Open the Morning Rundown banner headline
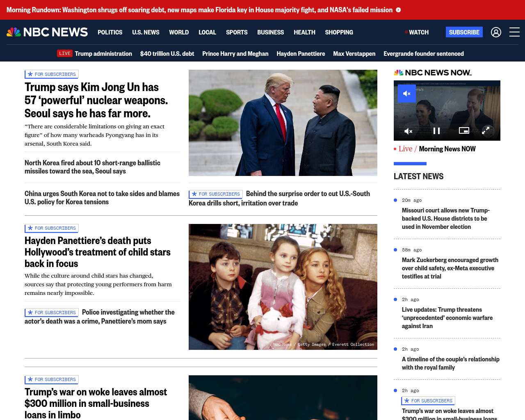525x420 pixels. click(x=199, y=10)
